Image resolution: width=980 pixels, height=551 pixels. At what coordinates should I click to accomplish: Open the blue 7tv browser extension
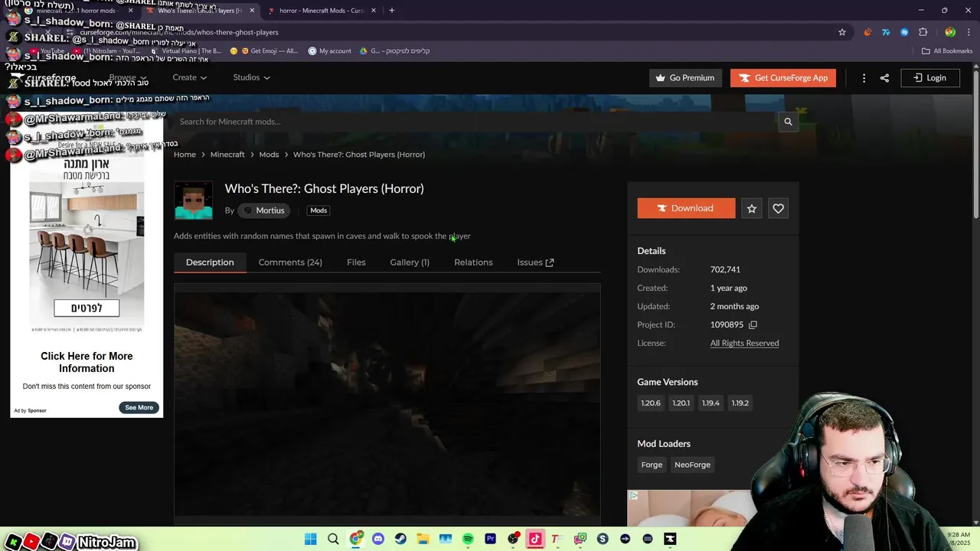click(x=886, y=32)
